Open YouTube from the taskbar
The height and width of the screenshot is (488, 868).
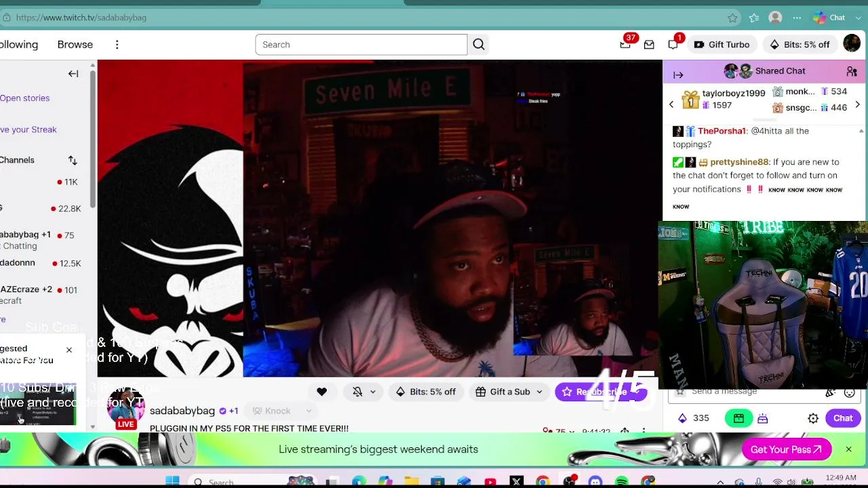pyautogui.click(x=490, y=482)
